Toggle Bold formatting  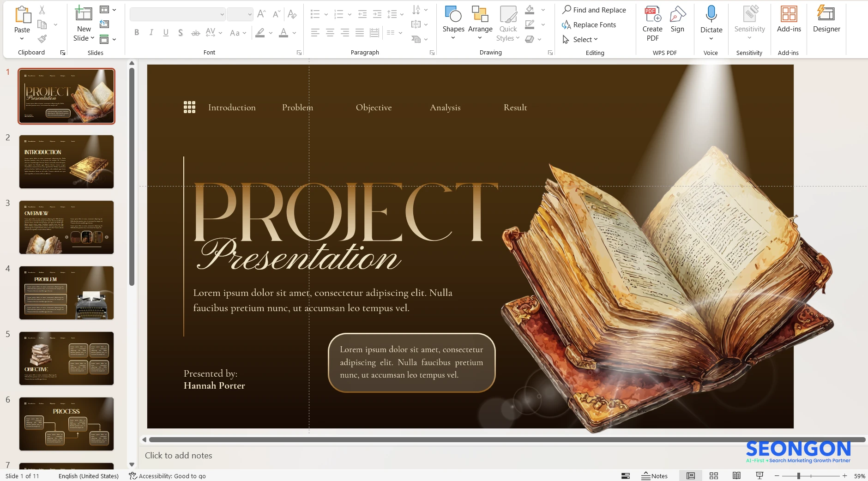137,32
